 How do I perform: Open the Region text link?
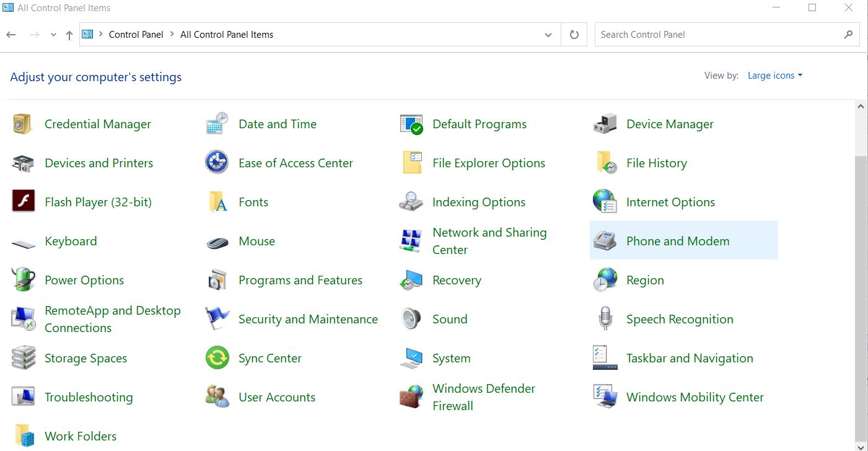[645, 280]
